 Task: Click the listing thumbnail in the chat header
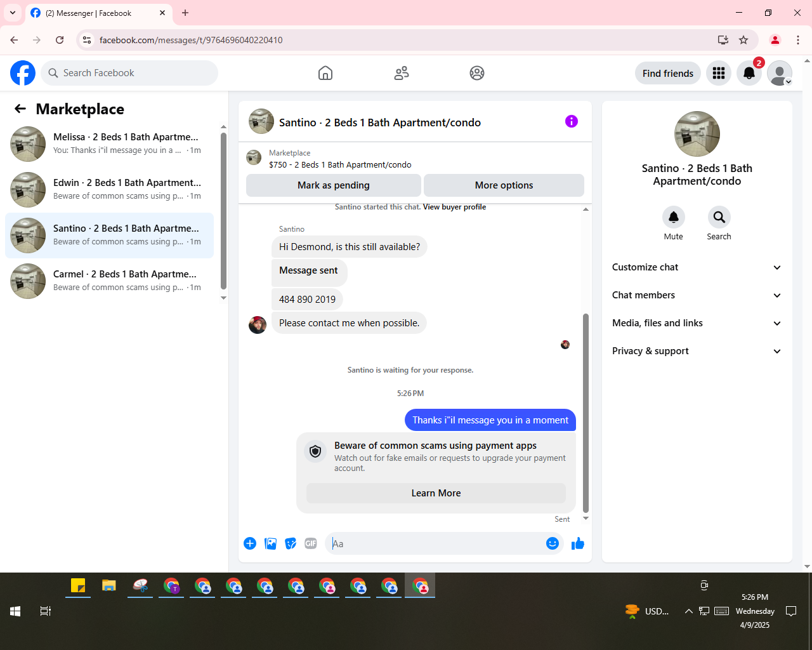point(261,121)
